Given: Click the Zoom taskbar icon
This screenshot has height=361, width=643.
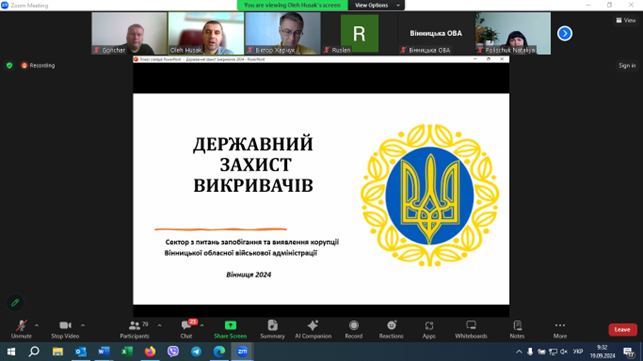Looking at the screenshot, I should click(x=242, y=352).
